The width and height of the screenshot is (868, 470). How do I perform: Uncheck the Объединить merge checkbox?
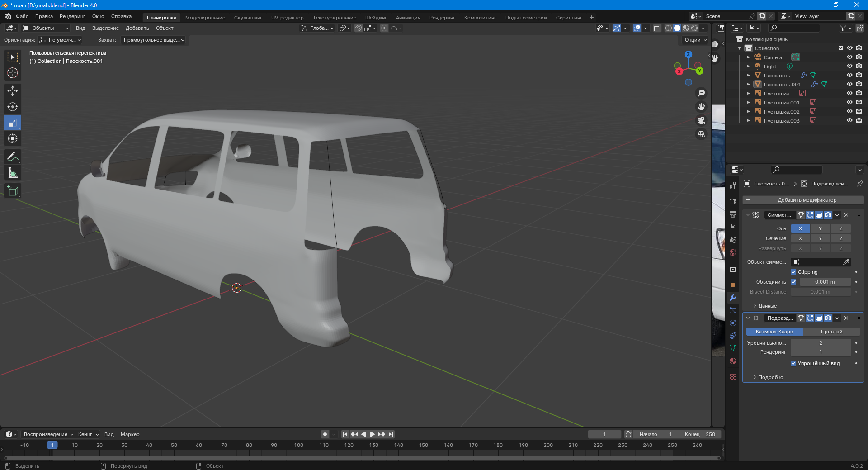point(793,282)
